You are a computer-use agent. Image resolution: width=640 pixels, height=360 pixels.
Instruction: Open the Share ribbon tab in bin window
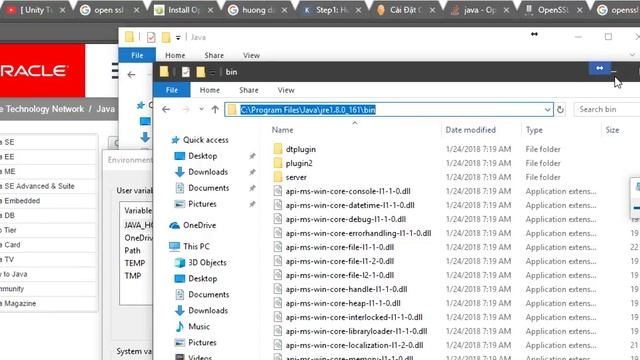pyautogui.click(x=249, y=90)
